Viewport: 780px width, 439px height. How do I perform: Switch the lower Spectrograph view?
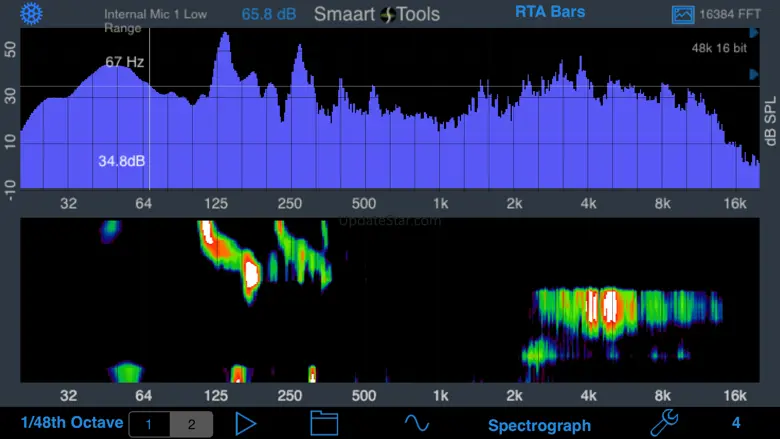[539, 426]
